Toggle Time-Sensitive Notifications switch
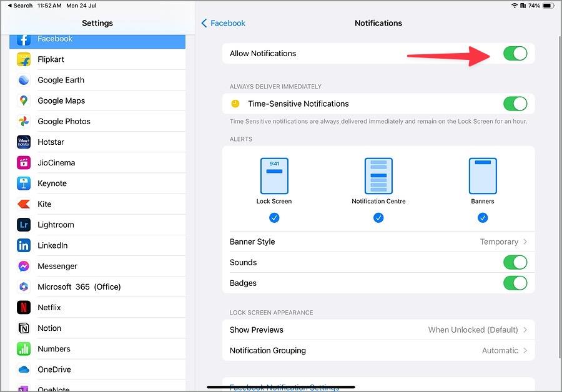 click(x=515, y=104)
